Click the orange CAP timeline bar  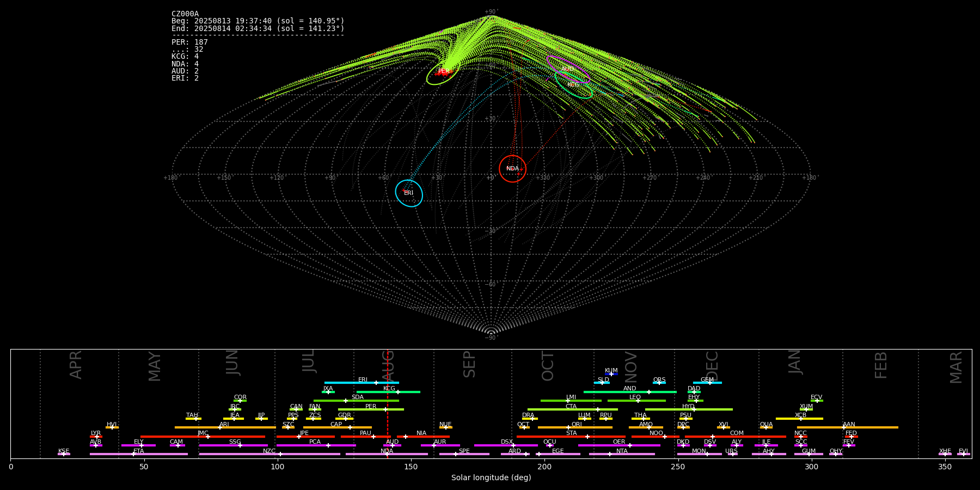338,427
